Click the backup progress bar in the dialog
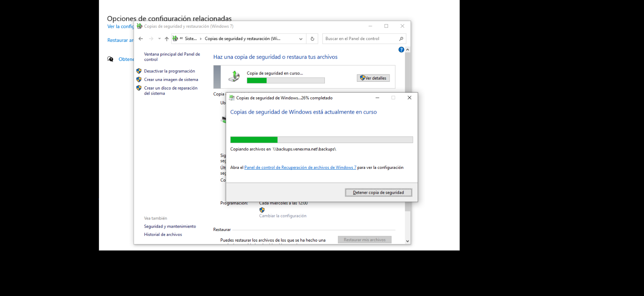 click(x=322, y=140)
